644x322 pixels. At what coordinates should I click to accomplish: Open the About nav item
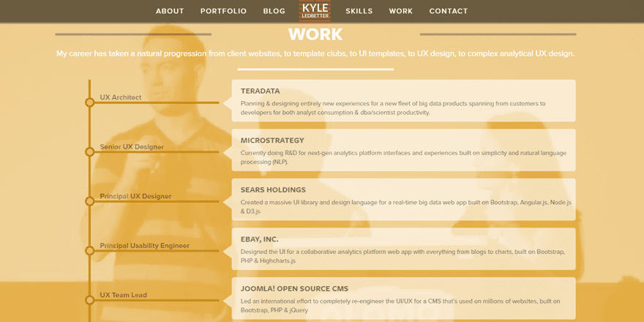170,11
